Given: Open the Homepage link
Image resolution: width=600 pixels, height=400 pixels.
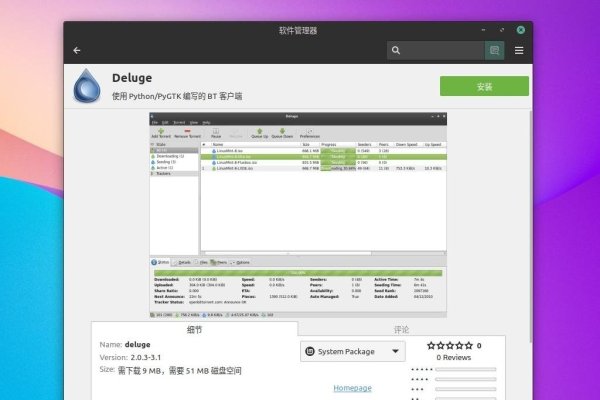Looking at the screenshot, I should pyautogui.click(x=352, y=388).
